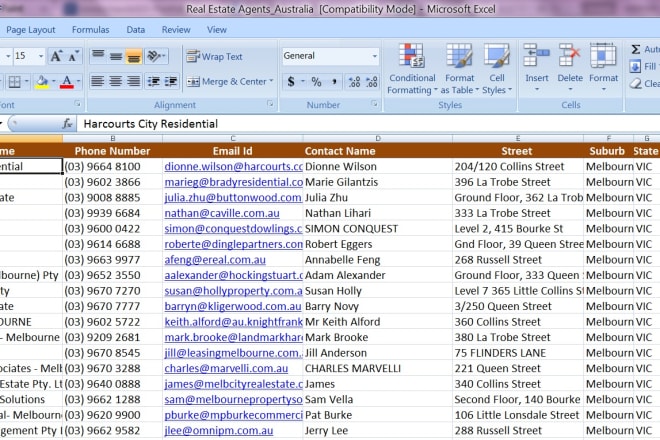Open the Data tab
The width and height of the screenshot is (660, 440).
click(136, 30)
